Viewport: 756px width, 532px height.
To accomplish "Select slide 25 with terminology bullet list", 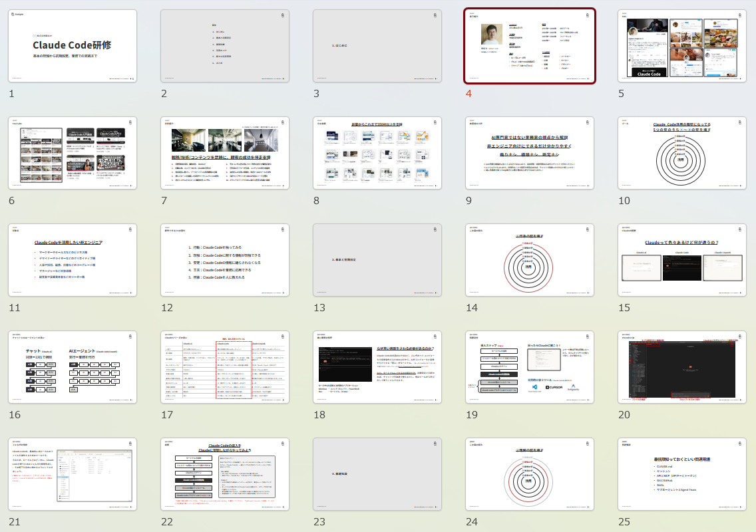I will (x=681, y=473).
